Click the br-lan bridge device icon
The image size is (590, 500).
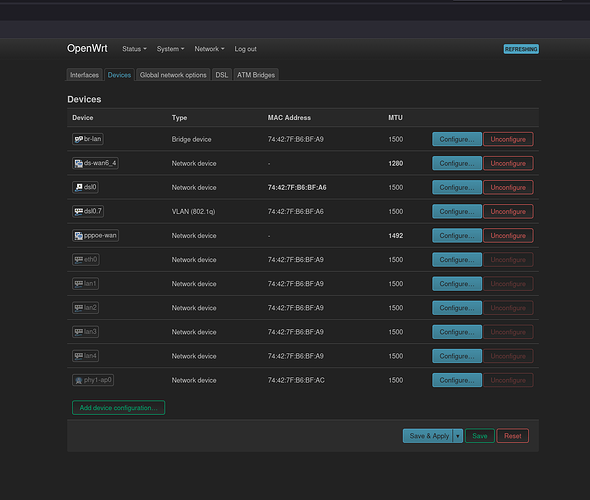pyautogui.click(x=78, y=139)
